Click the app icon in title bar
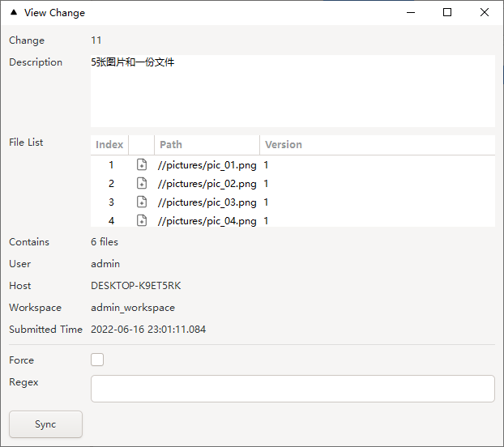Image resolution: width=504 pixels, height=447 pixels. (x=13, y=13)
